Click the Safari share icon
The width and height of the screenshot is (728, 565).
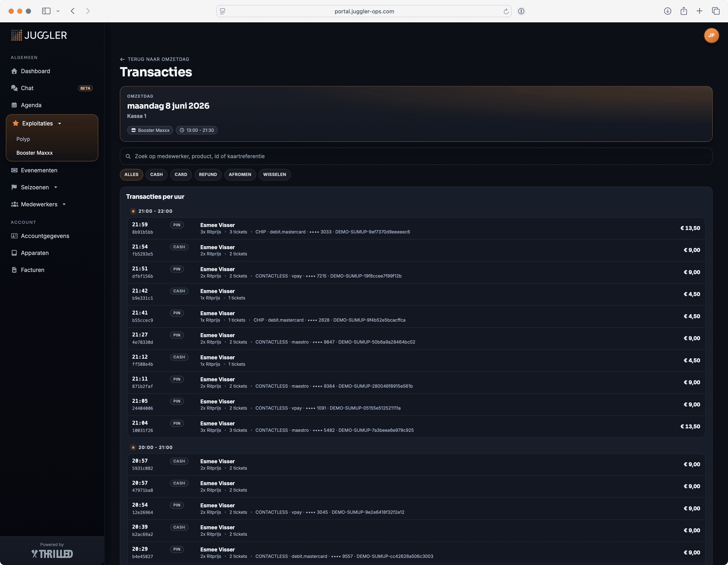click(684, 11)
